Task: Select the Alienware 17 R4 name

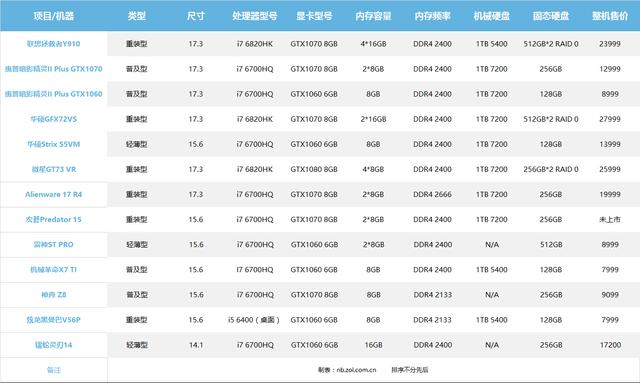Action: (53, 194)
